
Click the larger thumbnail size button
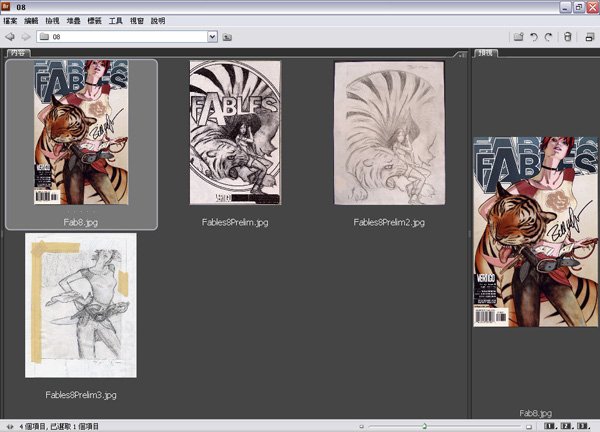(x=527, y=425)
